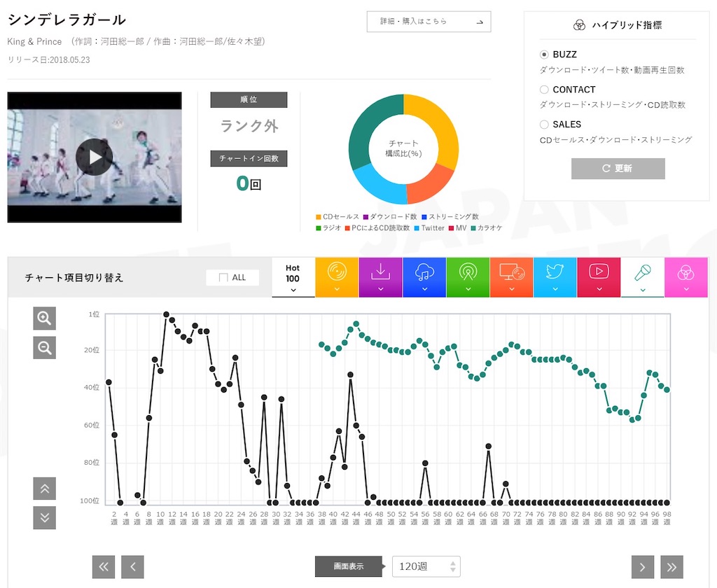Select the orange CD sales chart tab
The width and height of the screenshot is (717, 588).
pos(337,277)
